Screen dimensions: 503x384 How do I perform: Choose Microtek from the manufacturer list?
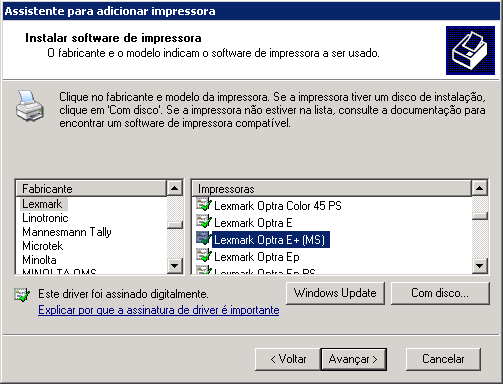43,246
